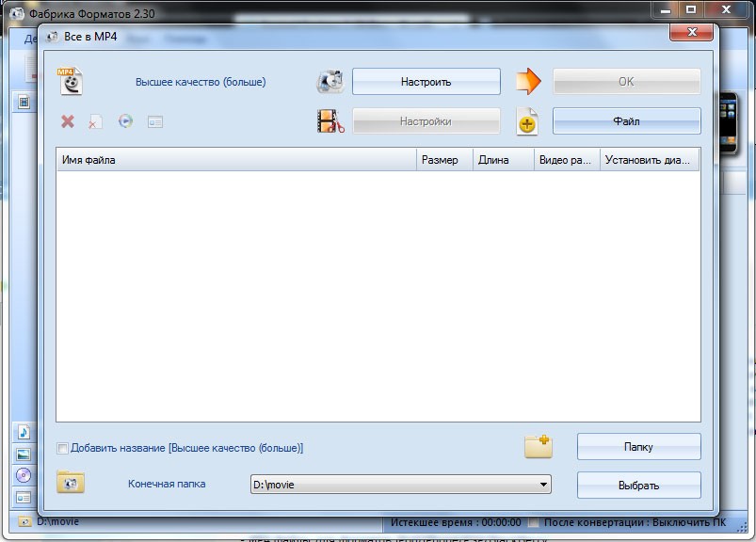
Task: Click the Папку button
Action: pyautogui.click(x=638, y=447)
